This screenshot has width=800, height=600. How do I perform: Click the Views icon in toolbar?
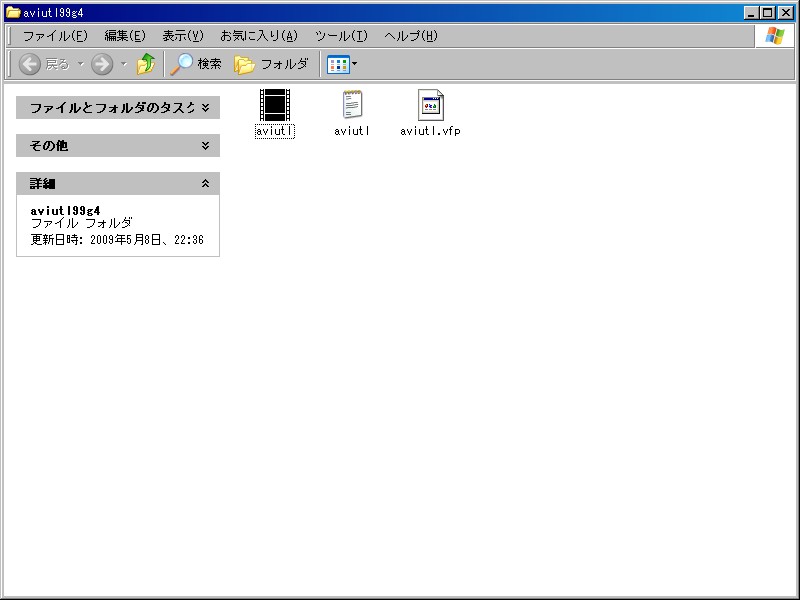338,65
